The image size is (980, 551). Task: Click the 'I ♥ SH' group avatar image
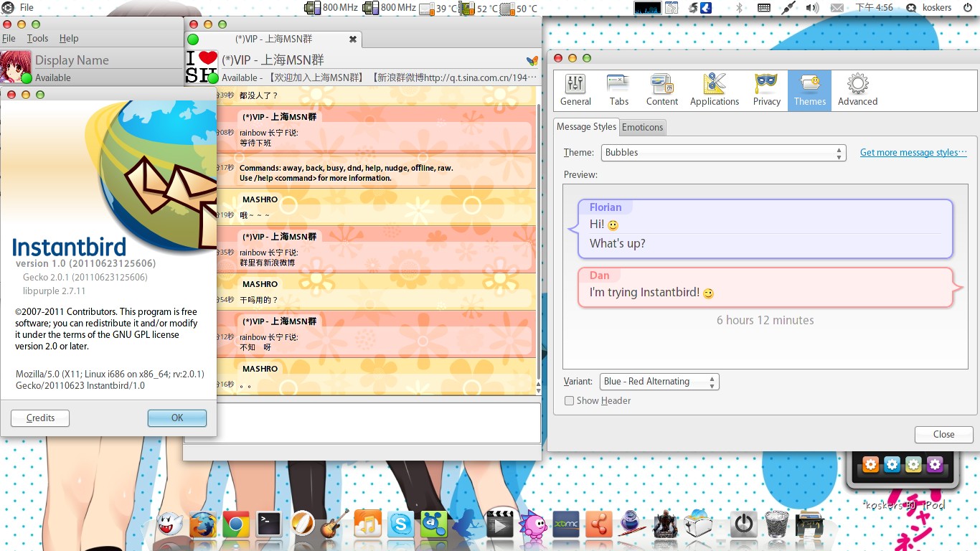tap(202, 67)
